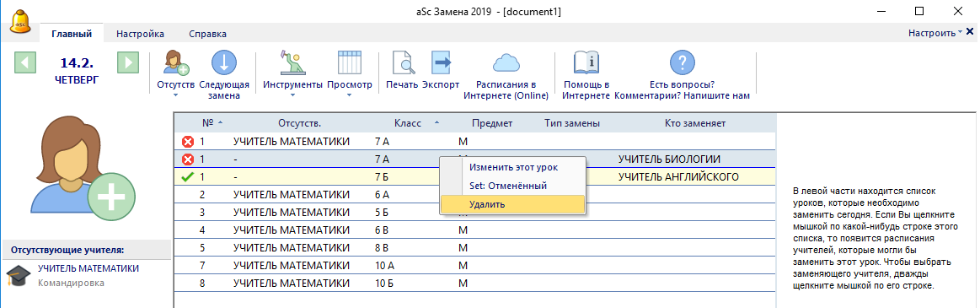Image resolution: width=980 pixels, height=308 pixels.
Task: Select УЧИТЕЛЬ МАТЕМАТИКИ in absent teachers list
Action: [88, 268]
